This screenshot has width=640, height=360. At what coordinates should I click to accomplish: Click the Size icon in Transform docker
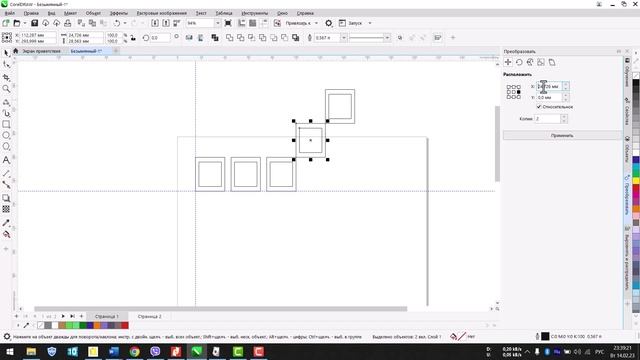click(541, 62)
